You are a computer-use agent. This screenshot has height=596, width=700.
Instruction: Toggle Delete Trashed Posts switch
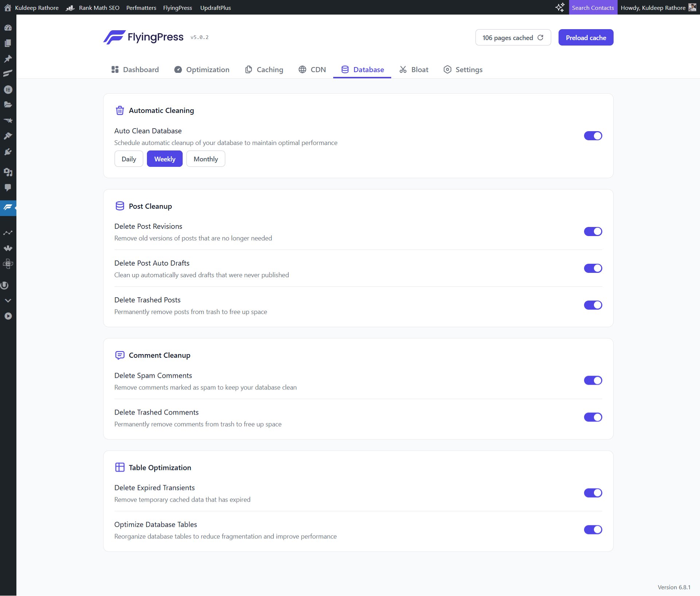(593, 305)
